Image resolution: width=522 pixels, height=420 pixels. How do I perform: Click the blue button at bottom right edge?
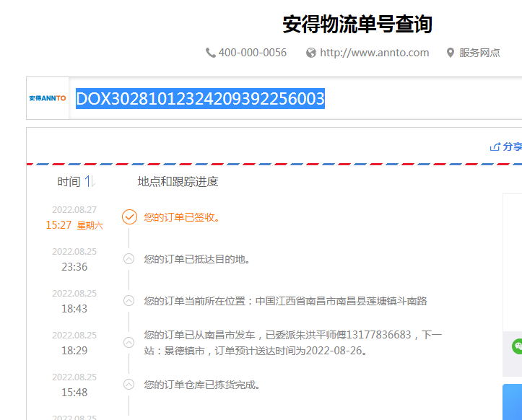click(513, 402)
